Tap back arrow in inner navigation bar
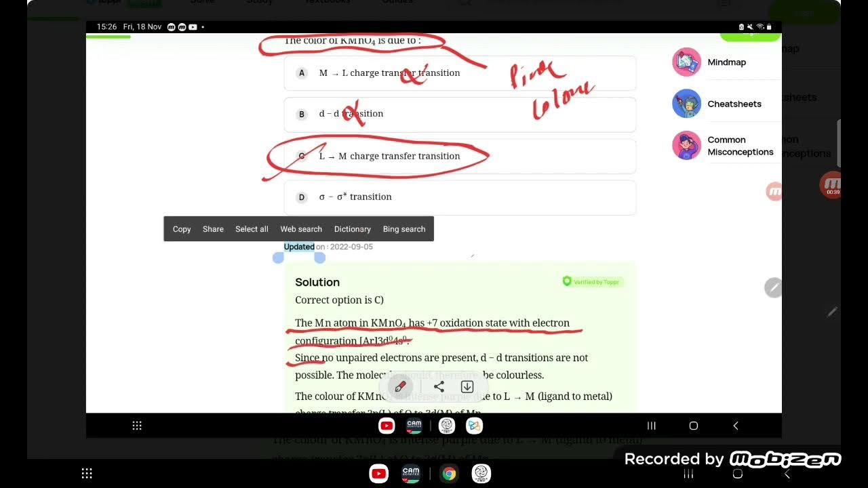 736,426
